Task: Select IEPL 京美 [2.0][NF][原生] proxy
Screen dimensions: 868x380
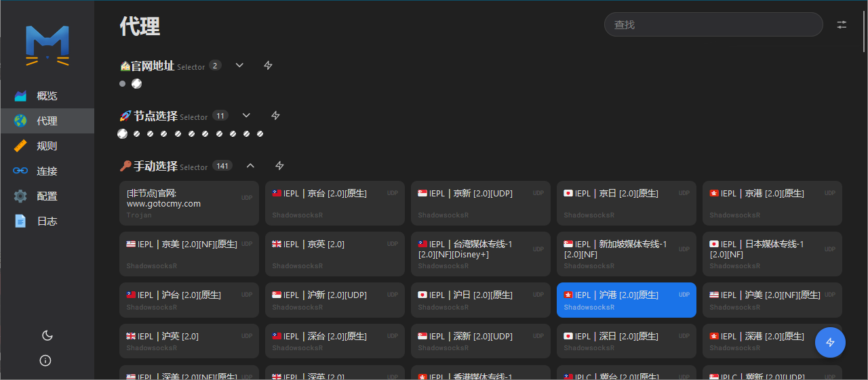Action: pyautogui.click(x=189, y=254)
